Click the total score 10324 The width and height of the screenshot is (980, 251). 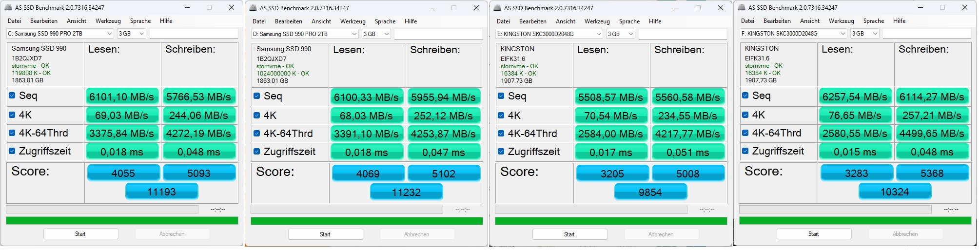click(895, 192)
